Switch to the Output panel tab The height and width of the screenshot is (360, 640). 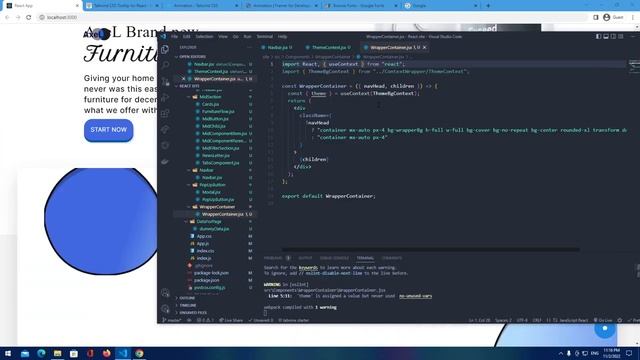click(x=305, y=258)
